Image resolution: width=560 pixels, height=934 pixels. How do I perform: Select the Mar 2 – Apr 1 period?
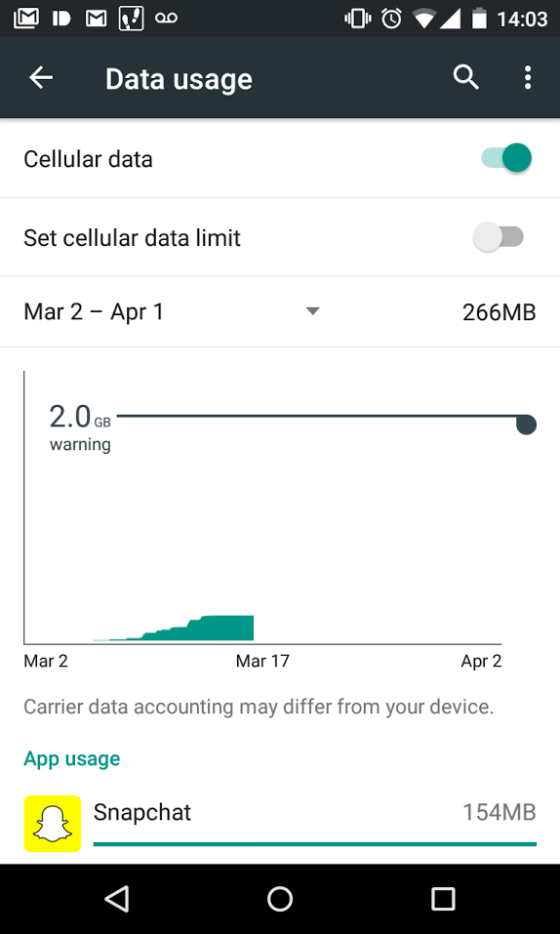[94, 311]
